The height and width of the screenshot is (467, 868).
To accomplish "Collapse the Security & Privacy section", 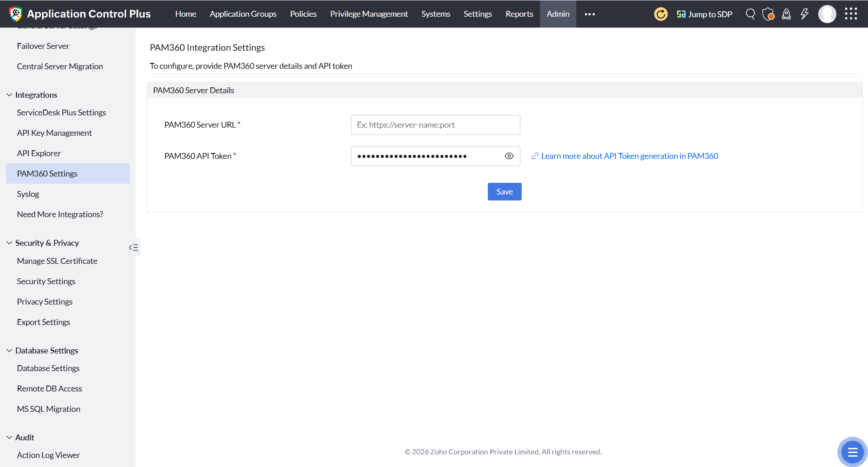I will tap(9, 243).
